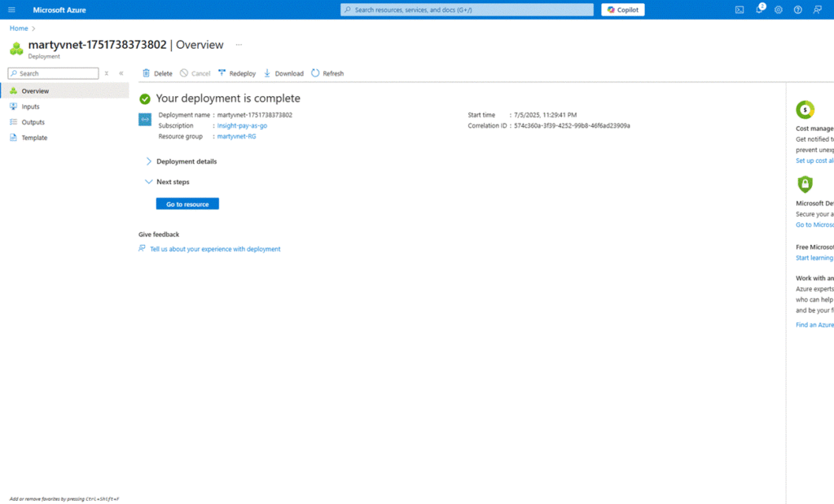The width and height of the screenshot is (834, 504).
Task: Open the portal settings gear
Action: click(x=779, y=10)
